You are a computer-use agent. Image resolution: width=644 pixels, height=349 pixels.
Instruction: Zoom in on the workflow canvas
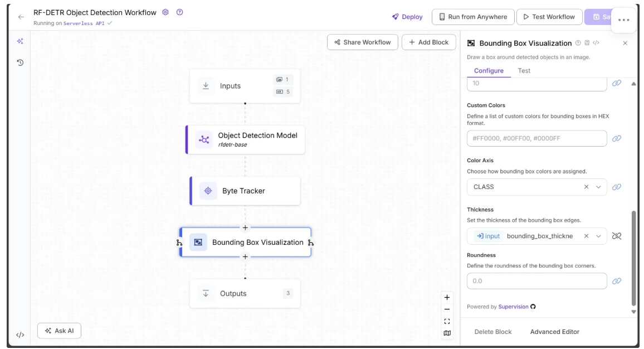tap(447, 298)
